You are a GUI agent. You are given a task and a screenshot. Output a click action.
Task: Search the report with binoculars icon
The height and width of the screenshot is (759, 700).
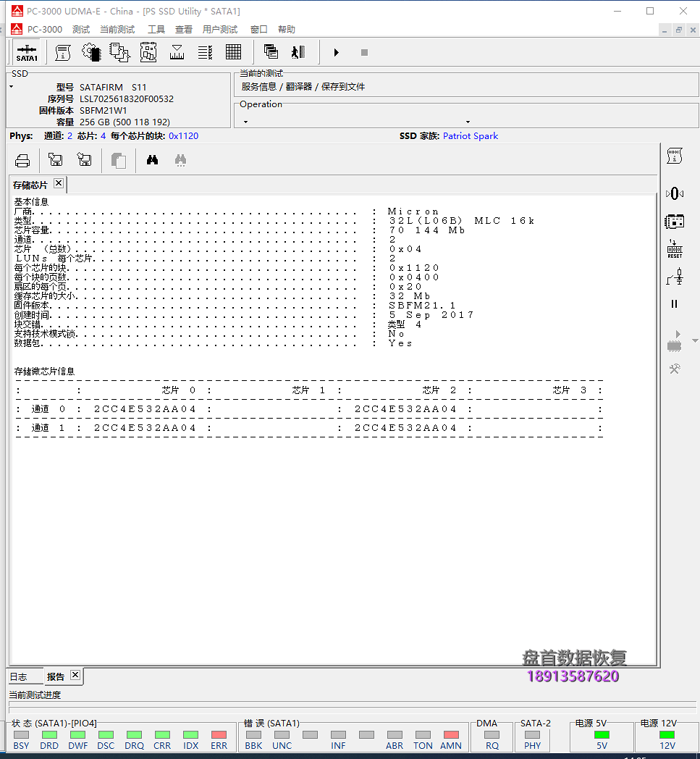[153, 160]
